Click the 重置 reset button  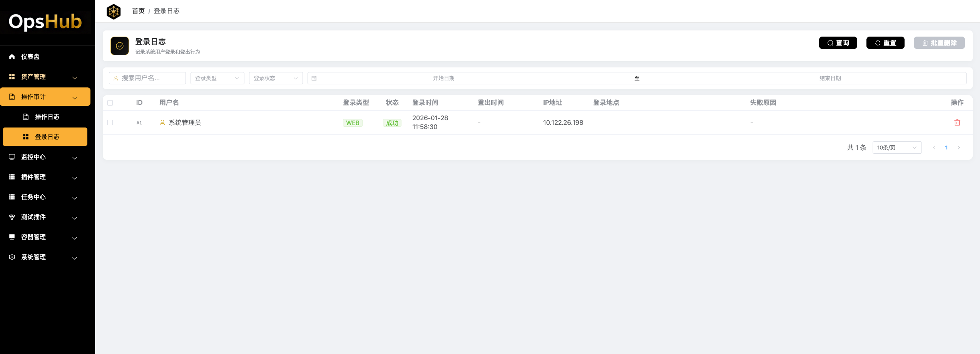[x=885, y=43]
